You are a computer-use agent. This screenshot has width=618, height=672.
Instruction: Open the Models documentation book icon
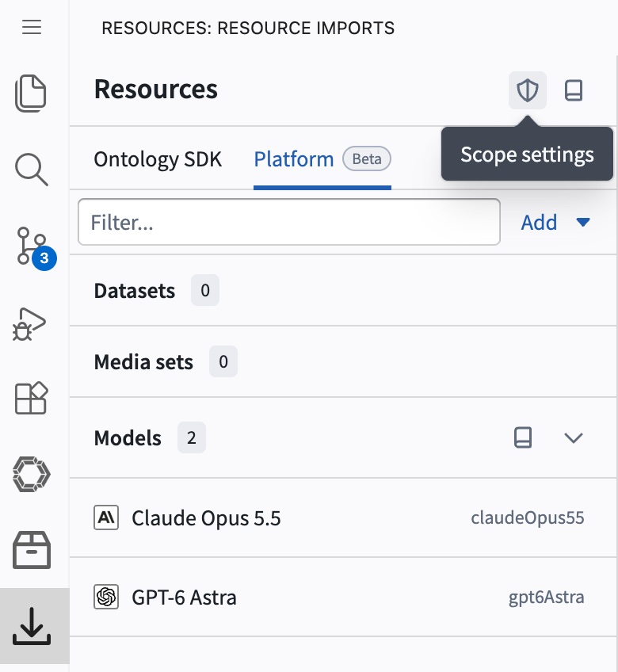pyautogui.click(x=523, y=437)
